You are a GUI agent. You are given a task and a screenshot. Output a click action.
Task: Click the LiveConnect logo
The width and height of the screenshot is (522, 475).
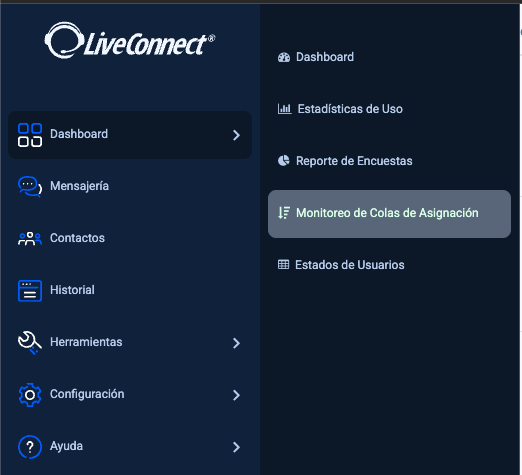130,41
